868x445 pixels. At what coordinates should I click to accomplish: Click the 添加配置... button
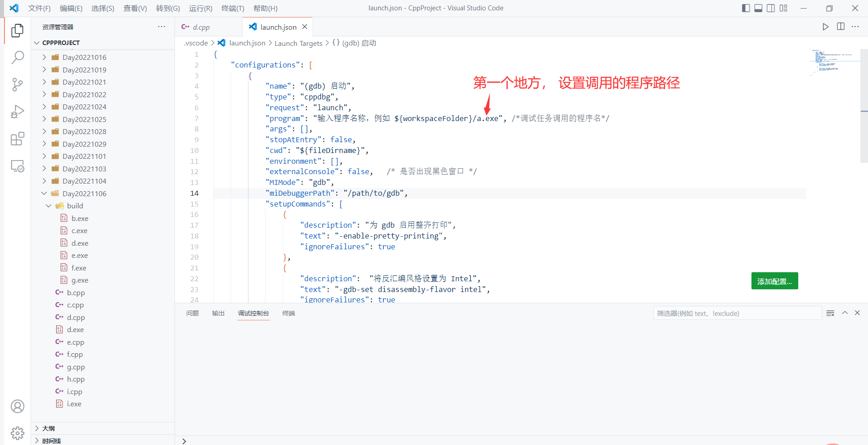(x=774, y=281)
